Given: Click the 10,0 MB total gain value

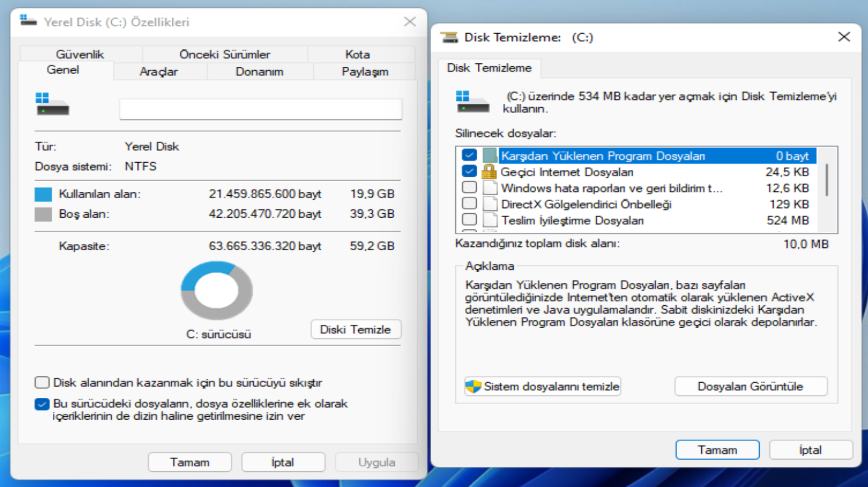Looking at the screenshot, I should (806, 244).
